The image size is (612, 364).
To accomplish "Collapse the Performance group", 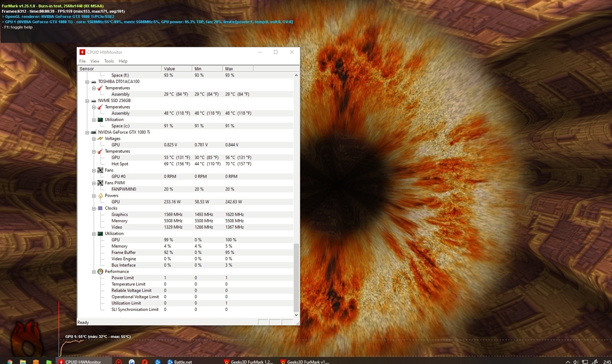I will pos(94,272).
